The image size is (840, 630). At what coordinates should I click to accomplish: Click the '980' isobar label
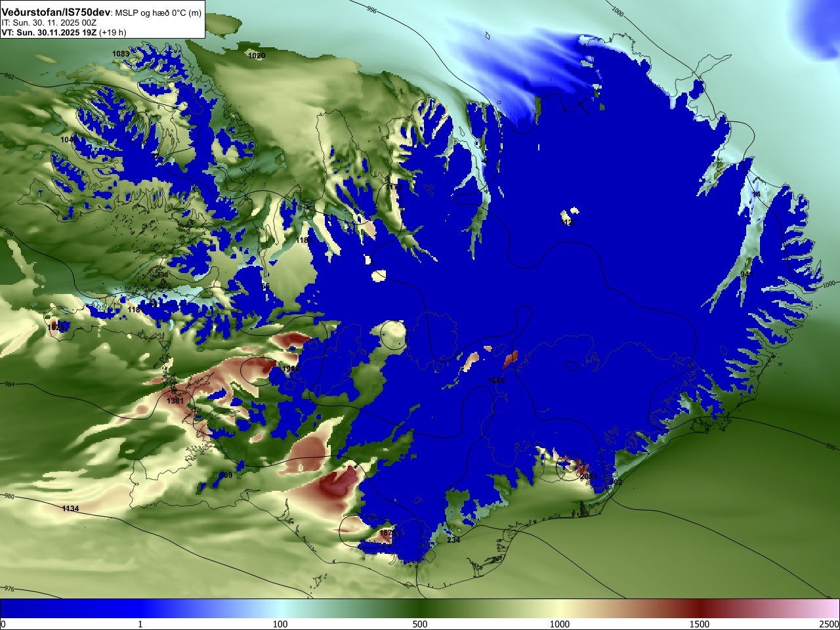(x=9, y=496)
